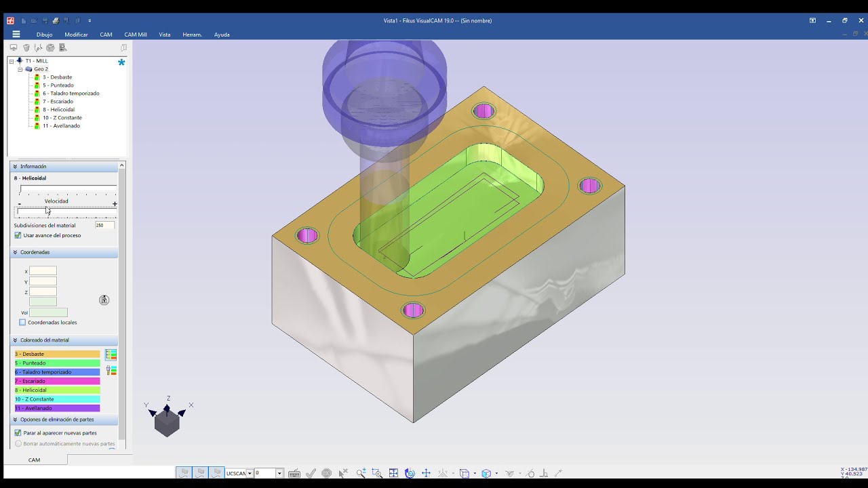Open the hamburger application menu

pyautogui.click(x=16, y=34)
